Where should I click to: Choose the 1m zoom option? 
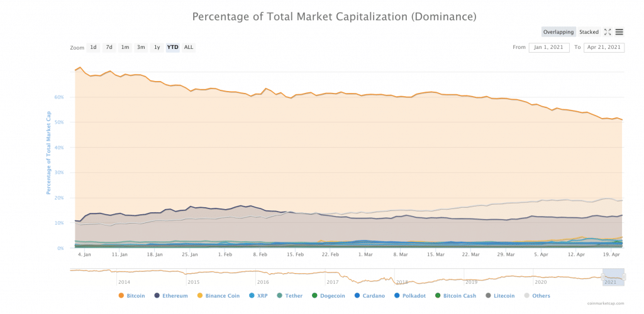(x=125, y=47)
